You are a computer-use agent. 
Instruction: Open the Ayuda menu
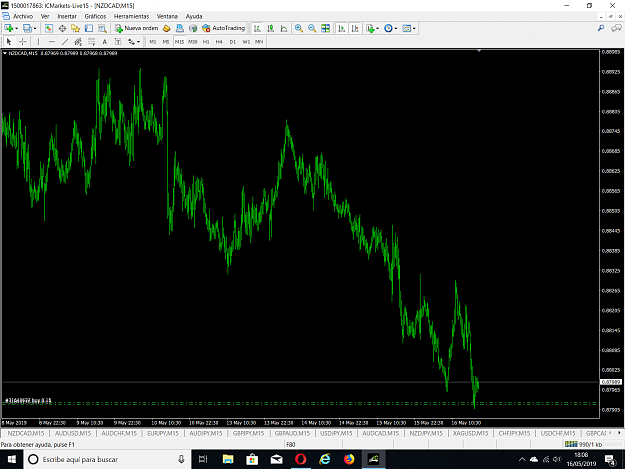(x=194, y=16)
